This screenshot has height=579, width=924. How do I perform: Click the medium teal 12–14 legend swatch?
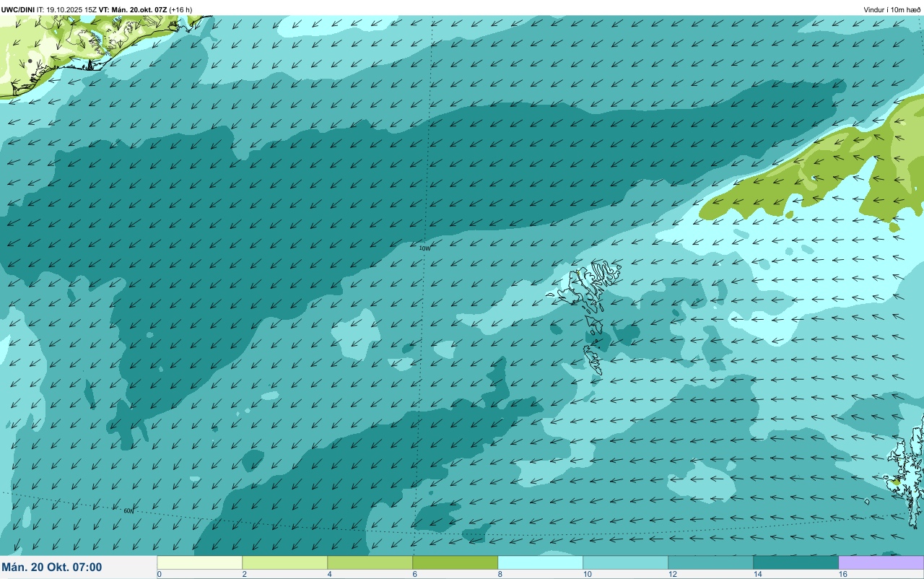[x=711, y=562]
